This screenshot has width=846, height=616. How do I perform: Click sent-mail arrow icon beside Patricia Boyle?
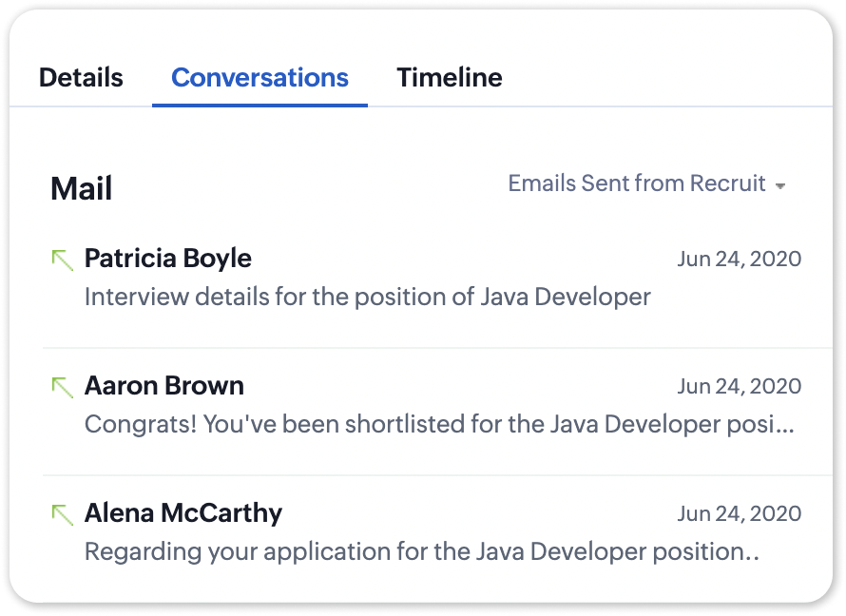(x=63, y=260)
